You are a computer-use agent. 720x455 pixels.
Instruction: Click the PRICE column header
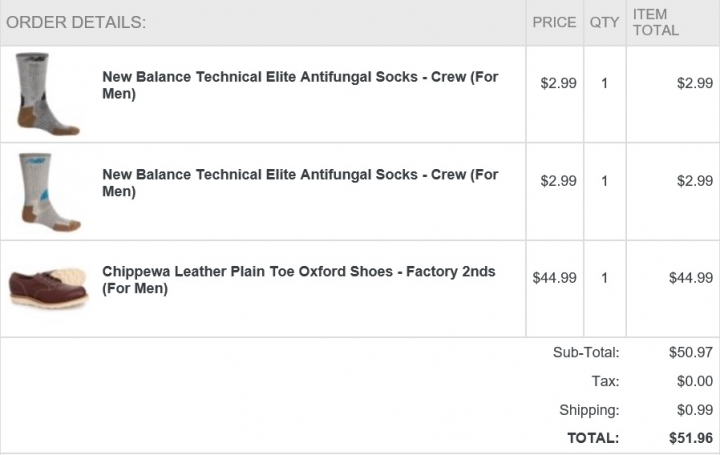(554, 22)
